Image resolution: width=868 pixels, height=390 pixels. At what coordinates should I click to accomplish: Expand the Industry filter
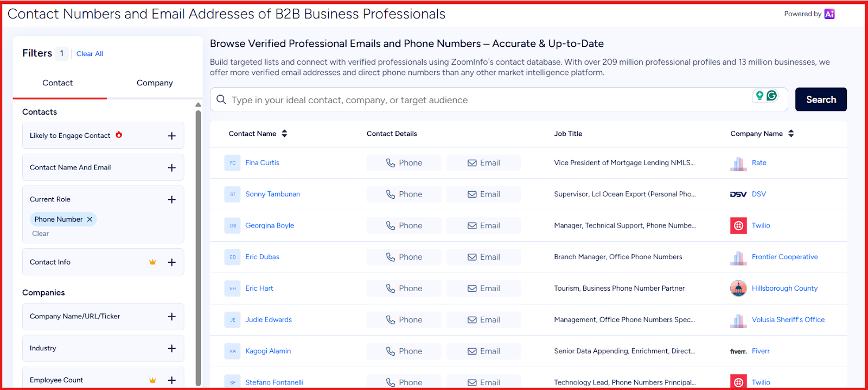(172, 348)
